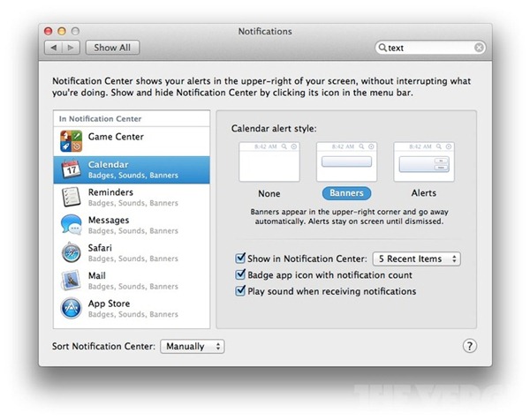Click the Safari compass icon
530x420 pixels.
(x=71, y=252)
